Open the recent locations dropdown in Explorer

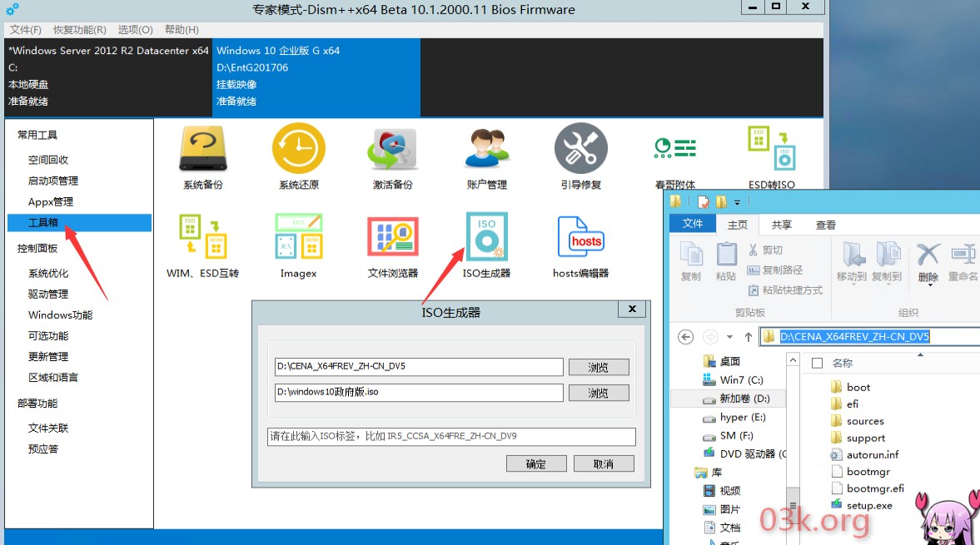[729, 337]
